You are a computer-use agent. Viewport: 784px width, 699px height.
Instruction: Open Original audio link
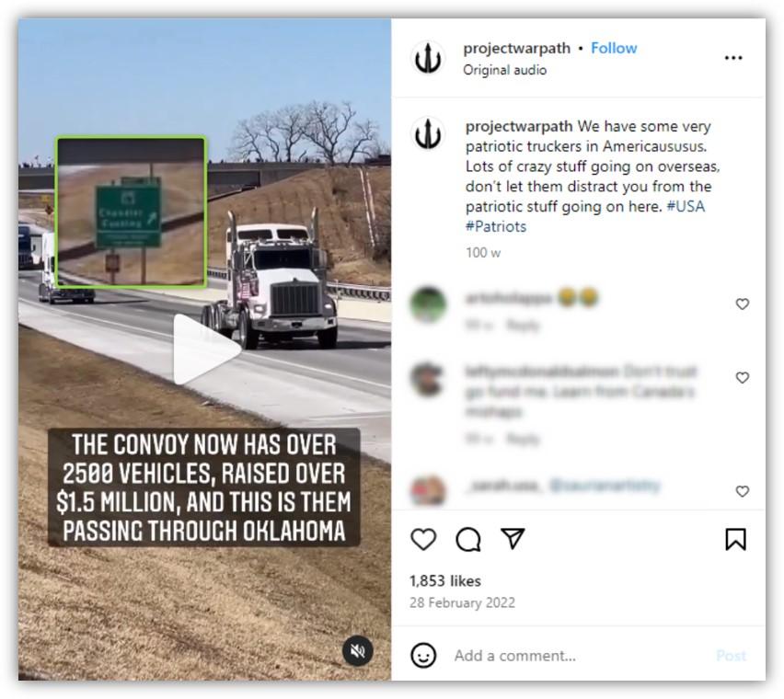(504, 70)
